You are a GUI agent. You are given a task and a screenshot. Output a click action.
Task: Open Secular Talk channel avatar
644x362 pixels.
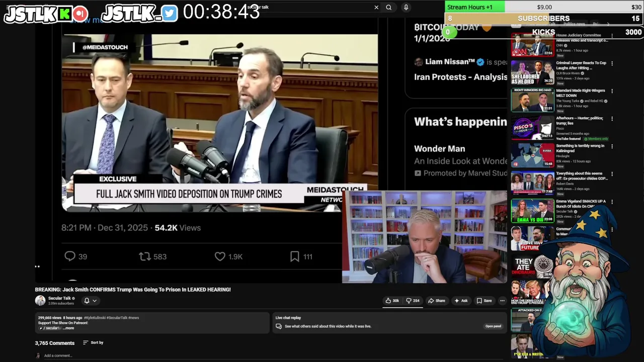(x=40, y=301)
